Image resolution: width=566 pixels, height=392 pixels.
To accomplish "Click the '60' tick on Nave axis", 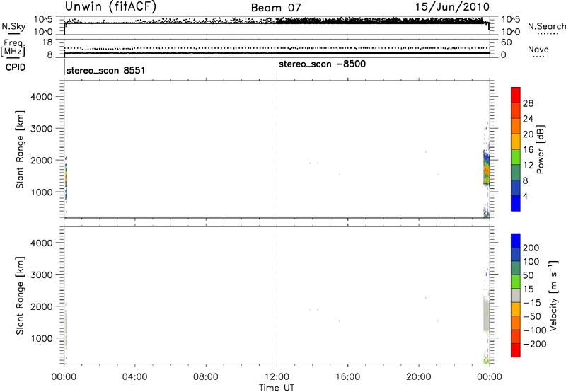I will click(x=506, y=42).
